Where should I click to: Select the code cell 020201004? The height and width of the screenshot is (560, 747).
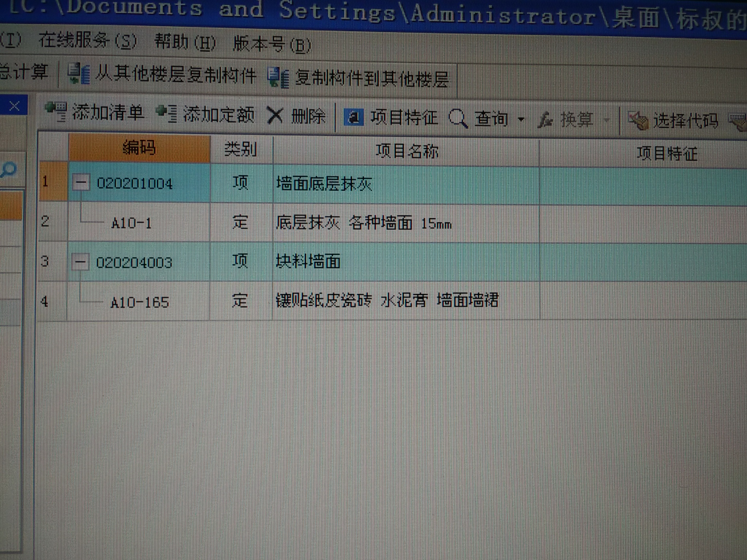pos(139,183)
